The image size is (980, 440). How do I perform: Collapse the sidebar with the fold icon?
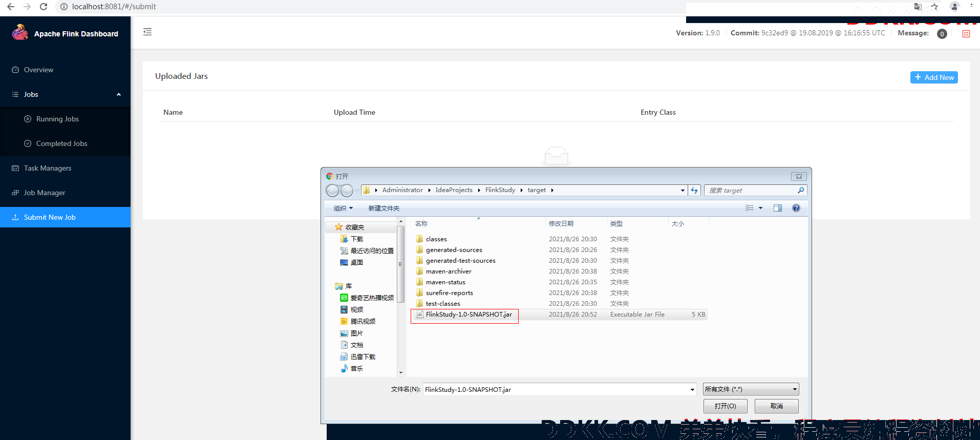[x=147, y=32]
